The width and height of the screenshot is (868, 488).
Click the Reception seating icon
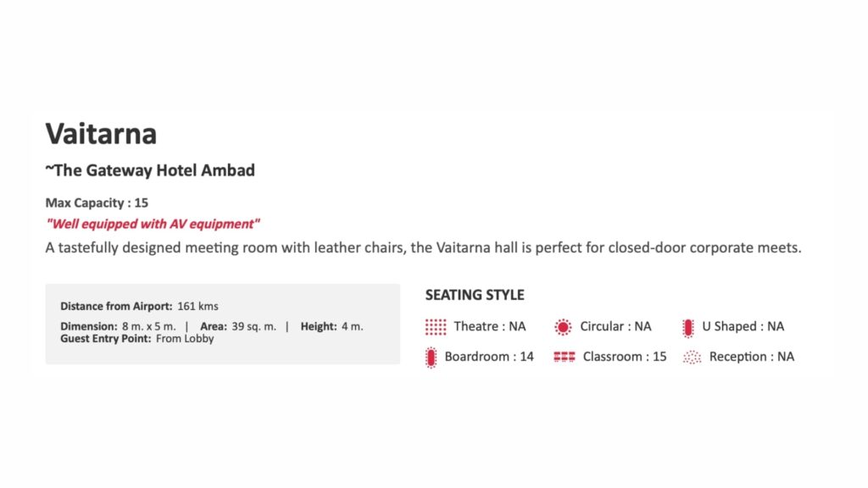(x=693, y=358)
